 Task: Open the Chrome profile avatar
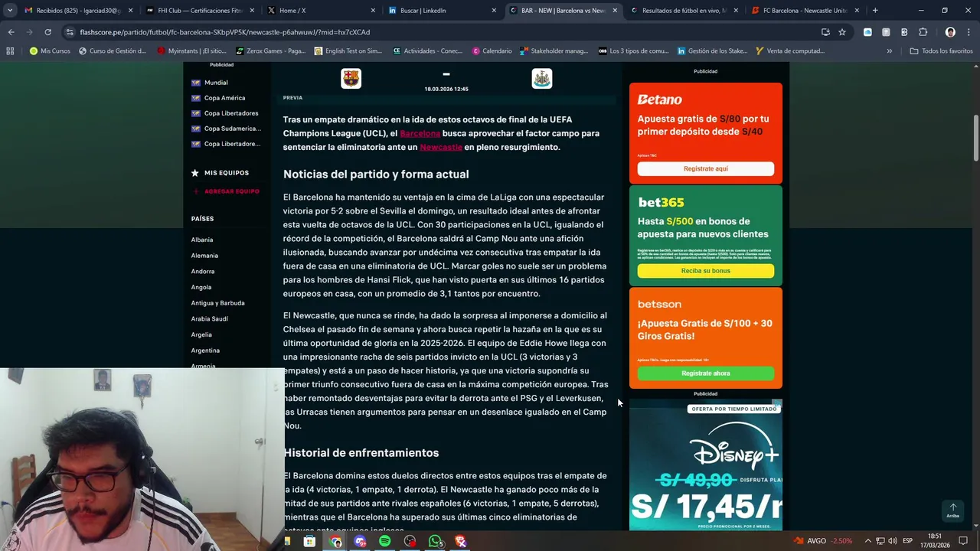pyautogui.click(x=950, y=32)
